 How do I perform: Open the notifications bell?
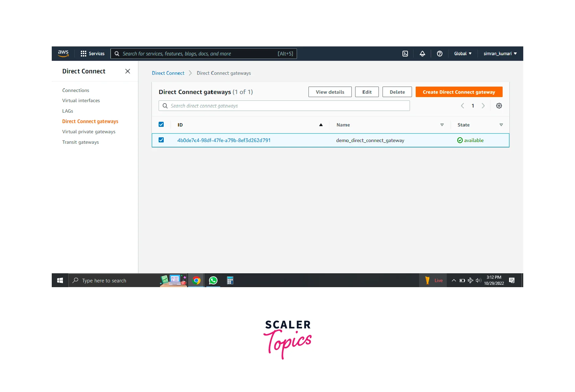tap(422, 54)
